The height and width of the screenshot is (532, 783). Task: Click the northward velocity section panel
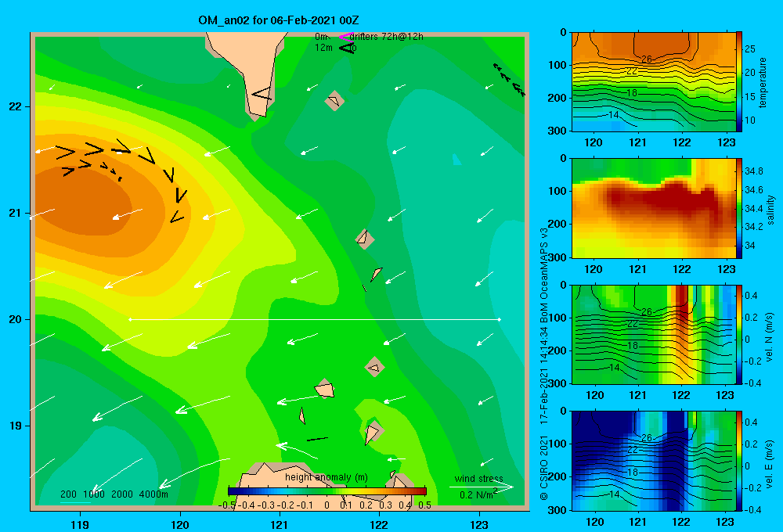tap(654, 335)
